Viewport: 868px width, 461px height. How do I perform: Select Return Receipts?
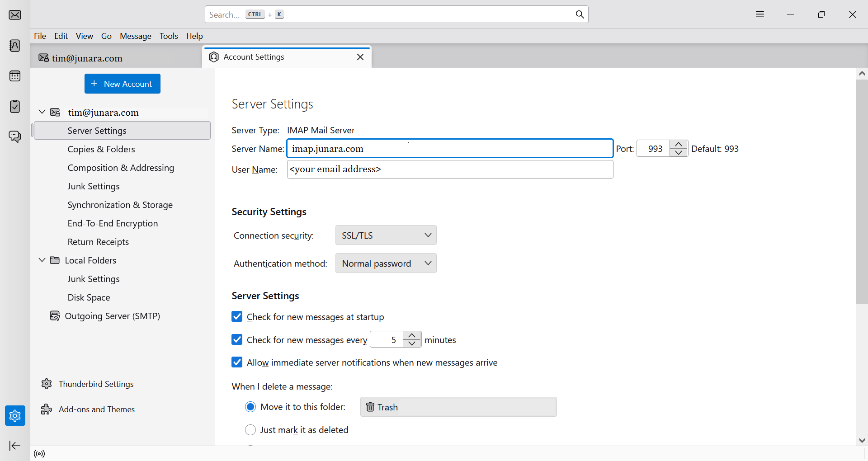pyautogui.click(x=122, y=242)
